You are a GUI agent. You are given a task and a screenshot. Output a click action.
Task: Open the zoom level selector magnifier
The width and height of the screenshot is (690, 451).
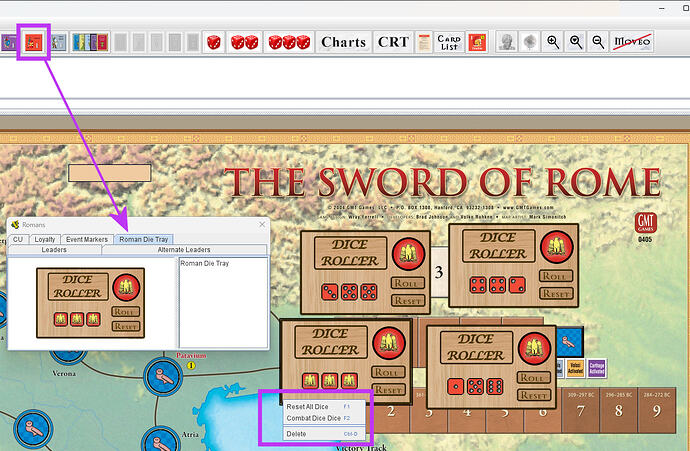576,42
